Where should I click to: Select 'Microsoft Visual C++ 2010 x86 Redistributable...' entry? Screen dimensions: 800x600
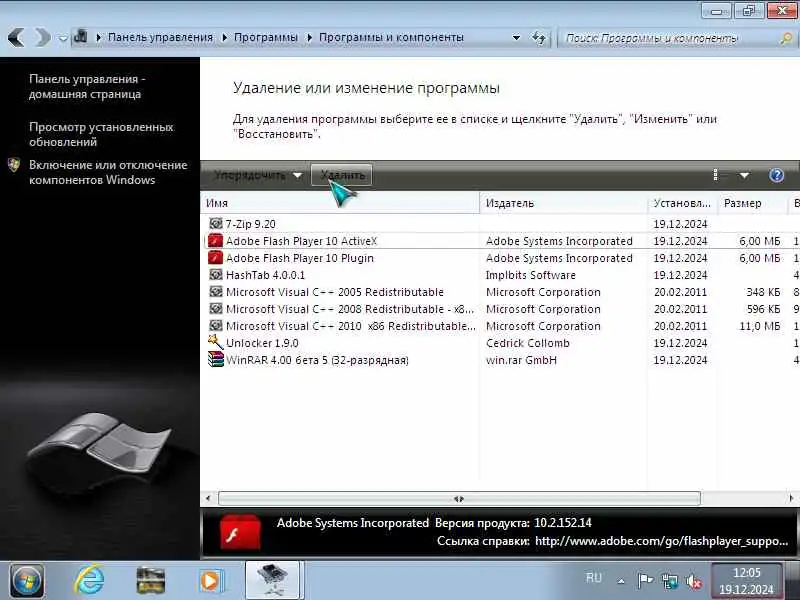pyautogui.click(x=351, y=326)
